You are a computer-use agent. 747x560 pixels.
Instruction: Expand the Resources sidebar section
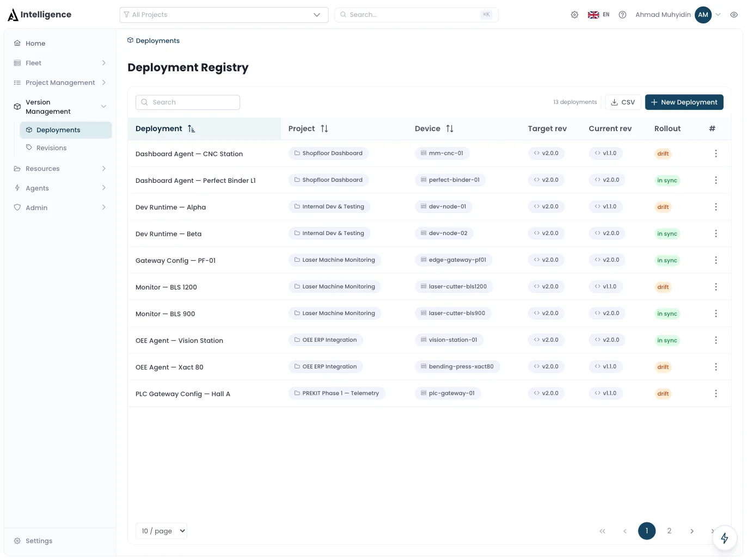coord(60,169)
